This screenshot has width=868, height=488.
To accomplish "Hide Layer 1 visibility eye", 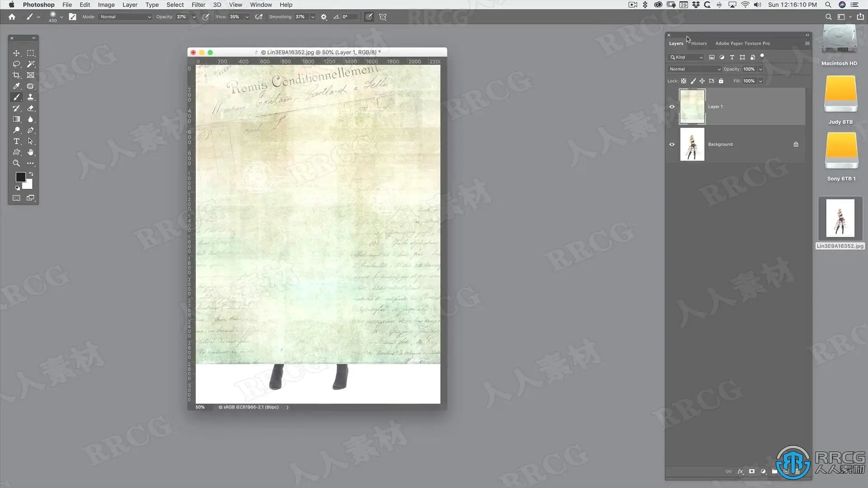I will coord(672,107).
